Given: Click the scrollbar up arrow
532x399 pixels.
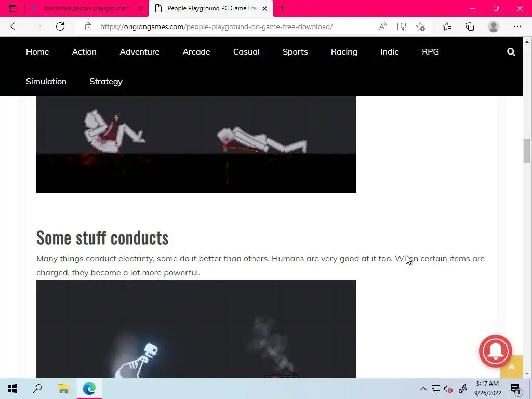Looking at the screenshot, I should point(527,42).
